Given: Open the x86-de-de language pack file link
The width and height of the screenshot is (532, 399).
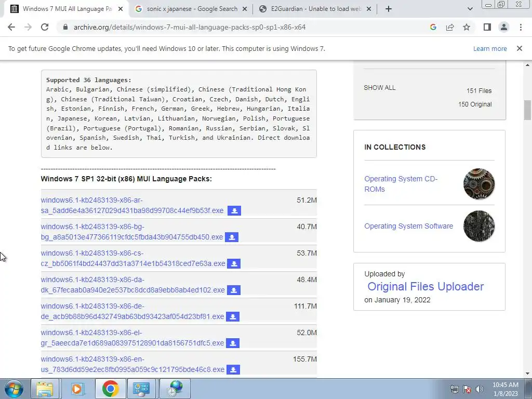Looking at the screenshot, I should coord(132,311).
